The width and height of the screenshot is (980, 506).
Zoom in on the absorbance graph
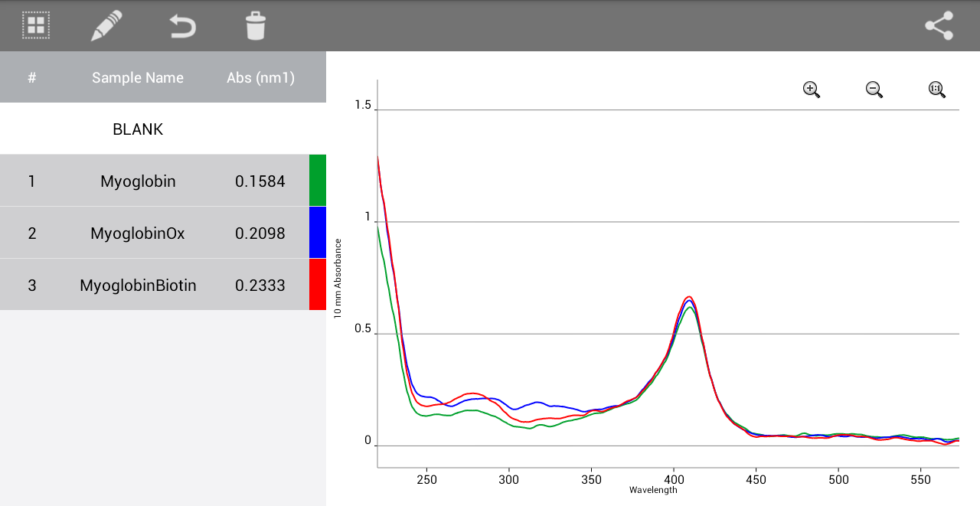tap(812, 90)
